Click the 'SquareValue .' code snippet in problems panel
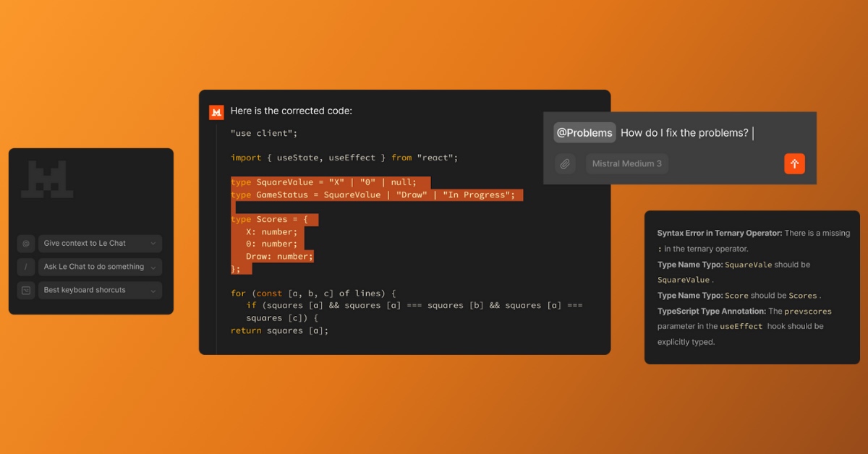 [685, 280]
